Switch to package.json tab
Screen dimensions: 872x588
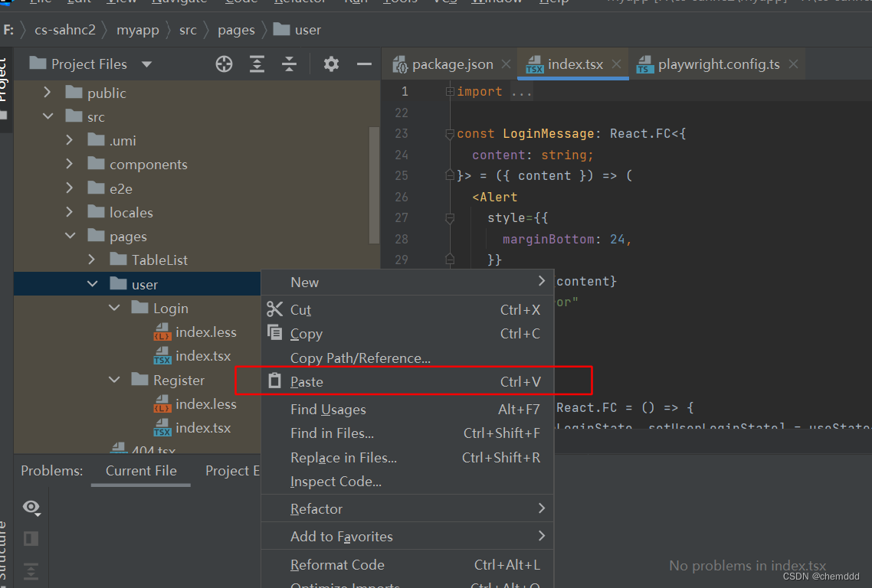(x=452, y=64)
